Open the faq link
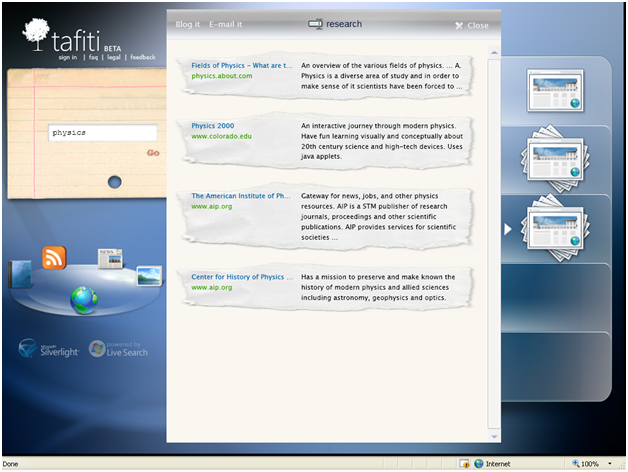 [93, 57]
